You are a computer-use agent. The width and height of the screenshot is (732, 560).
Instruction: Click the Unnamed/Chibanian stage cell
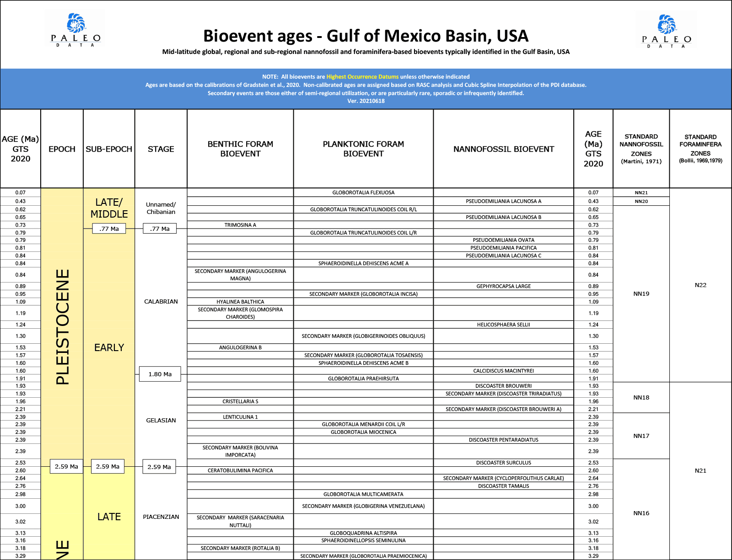pyautogui.click(x=161, y=208)
